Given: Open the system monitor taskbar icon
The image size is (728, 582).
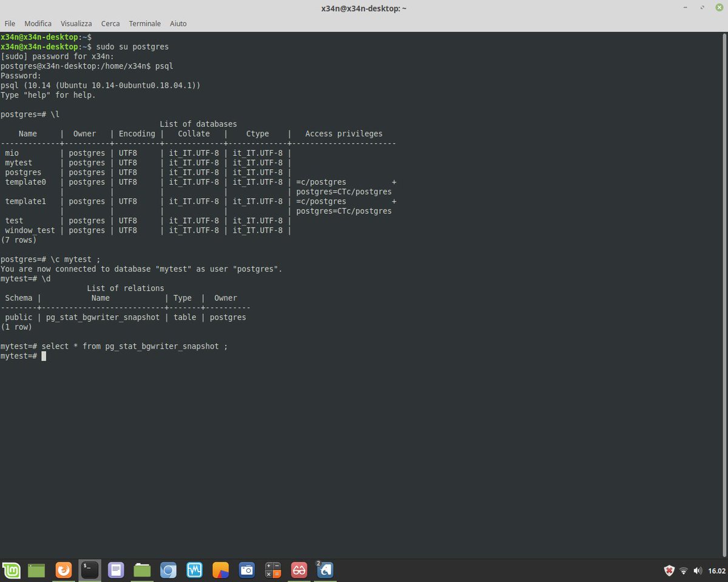Looking at the screenshot, I should [x=194, y=570].
